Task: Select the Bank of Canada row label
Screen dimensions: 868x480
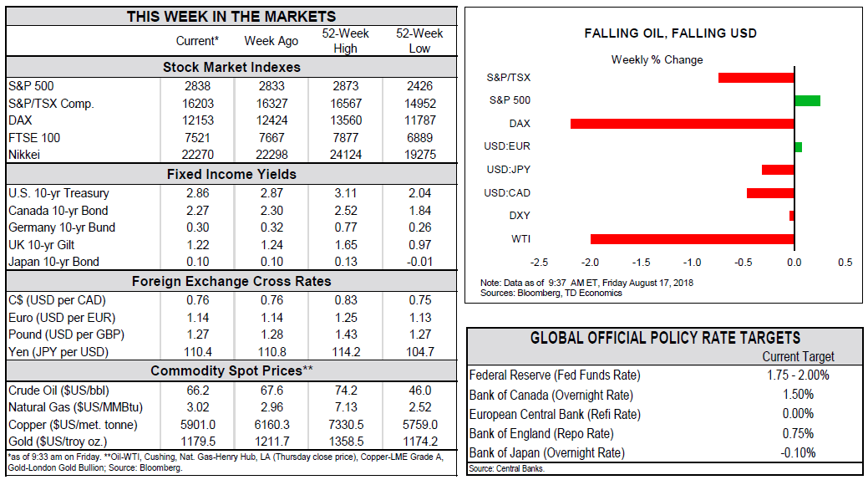Action: [551, 395]
